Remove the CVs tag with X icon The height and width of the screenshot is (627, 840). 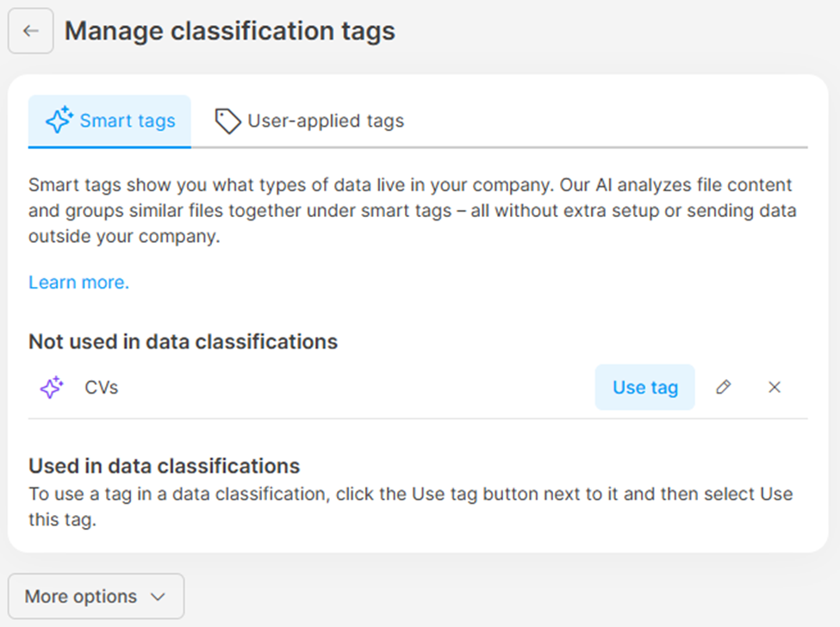click(775, 388)
